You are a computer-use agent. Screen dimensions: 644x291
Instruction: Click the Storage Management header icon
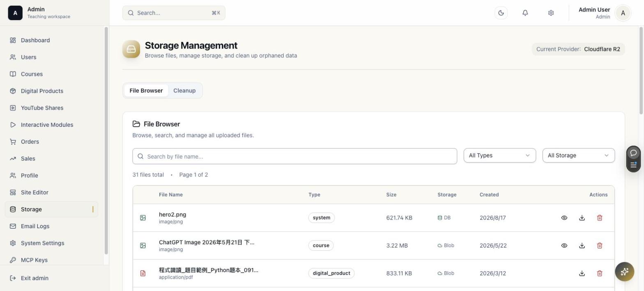coord(131,49)
